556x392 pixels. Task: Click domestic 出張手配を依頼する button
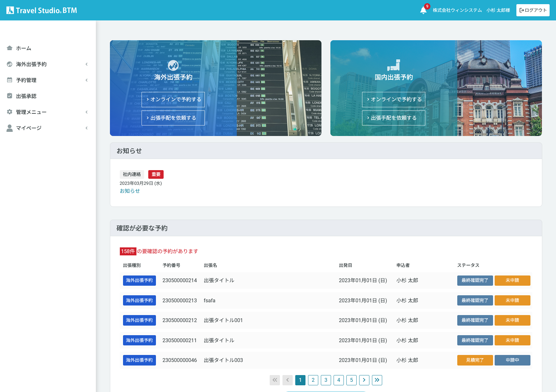[394, 118]
